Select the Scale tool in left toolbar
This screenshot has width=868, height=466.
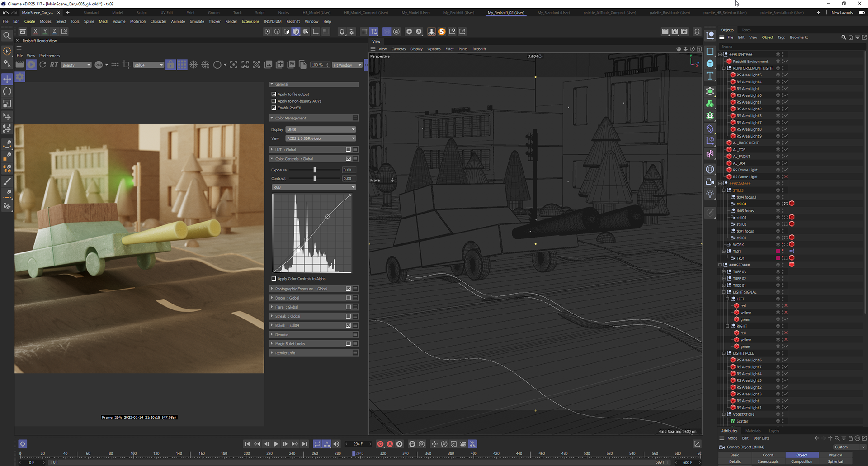click(x=7, y=104)
